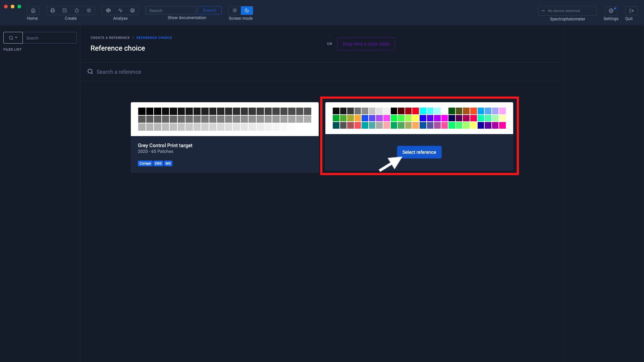This screenshot has height=362, width=644.
Task: Click the Files List heading
Action: point(12,49)
